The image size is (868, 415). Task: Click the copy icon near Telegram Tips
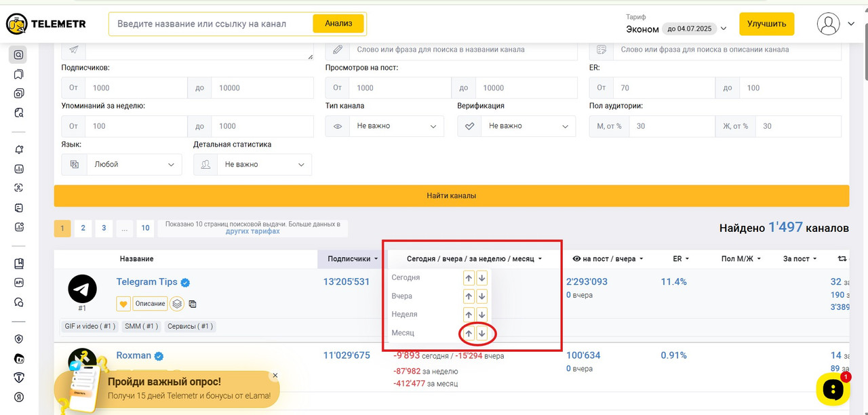[193, 304]
